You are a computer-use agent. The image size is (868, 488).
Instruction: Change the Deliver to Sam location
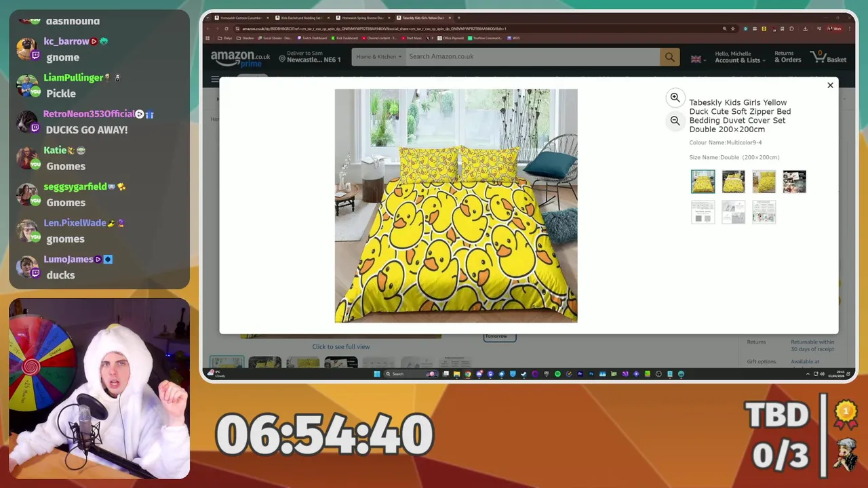tap(310, 57)
